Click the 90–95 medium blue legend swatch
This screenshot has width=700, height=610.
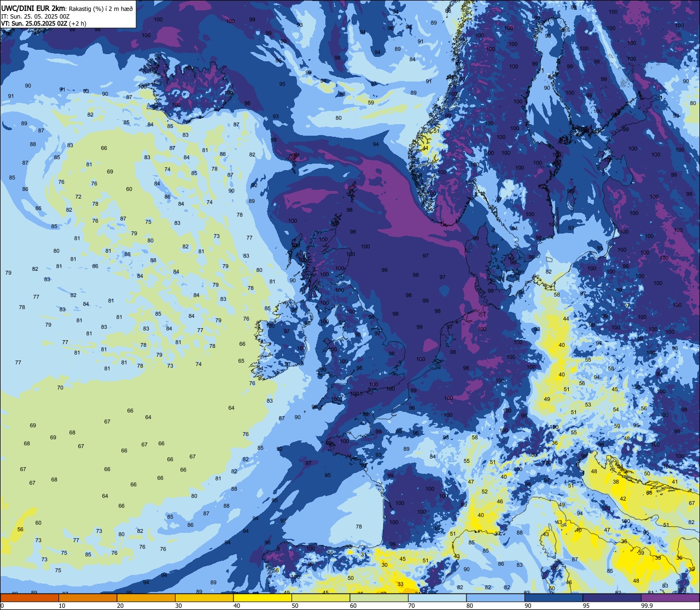click(x=553, y=597)
